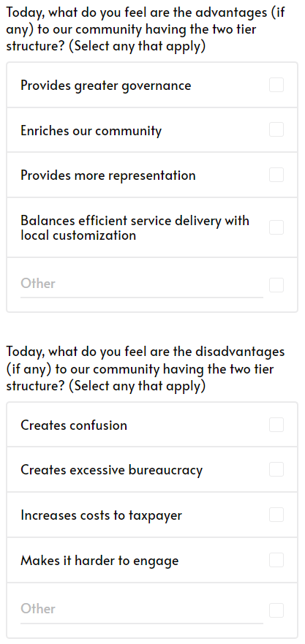Select the Provides greater governance option label
This screenshot has width=305, height=644.
click(x=105, y=86)
